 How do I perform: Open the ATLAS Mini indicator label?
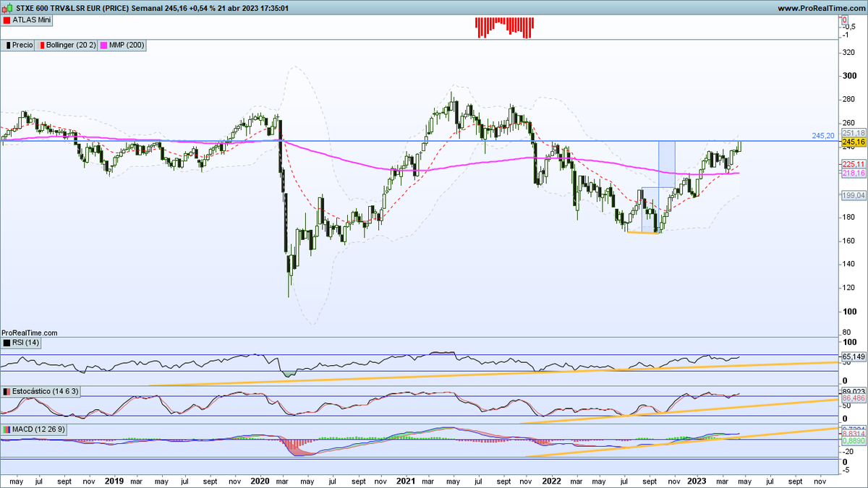tap(31, 20)
